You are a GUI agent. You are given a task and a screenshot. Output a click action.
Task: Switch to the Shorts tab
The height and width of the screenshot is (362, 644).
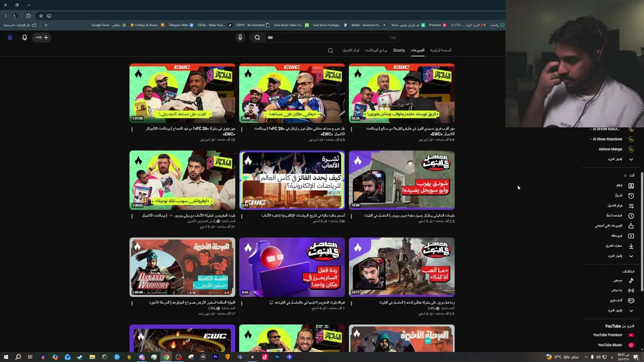click(399, 50)
